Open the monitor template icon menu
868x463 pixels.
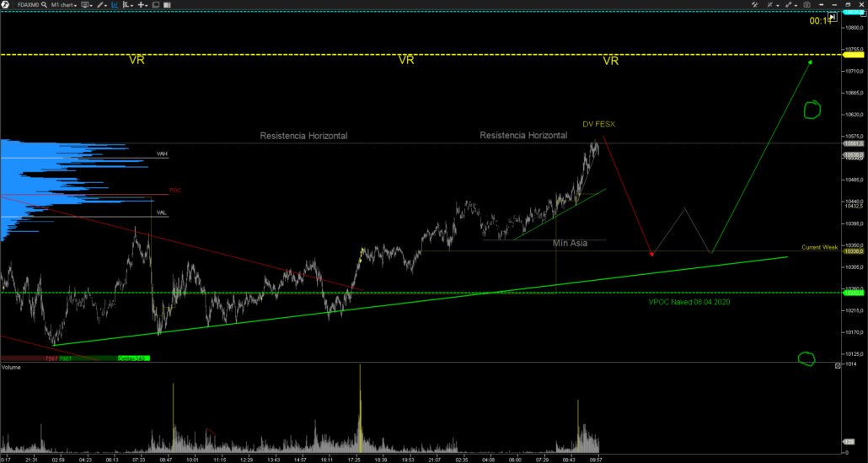click(x=85, y=4)
